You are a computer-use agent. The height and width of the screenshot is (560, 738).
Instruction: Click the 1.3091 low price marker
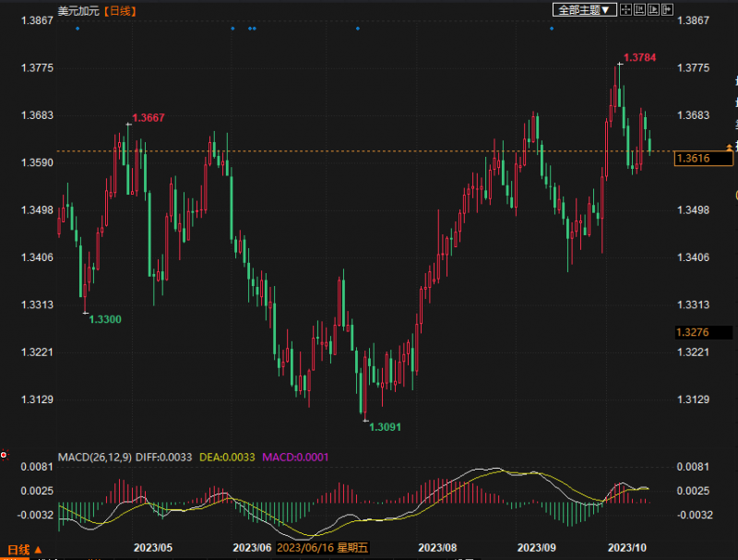tap(385, 427)
